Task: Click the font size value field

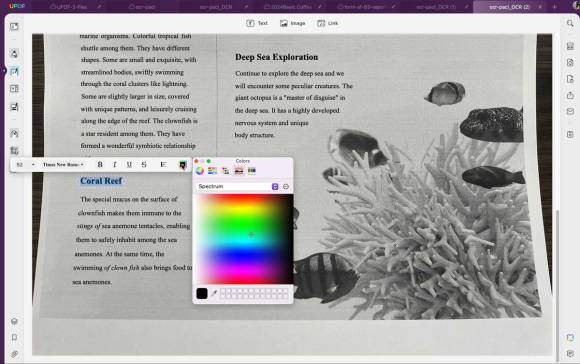Action: [x=20, y=165]
